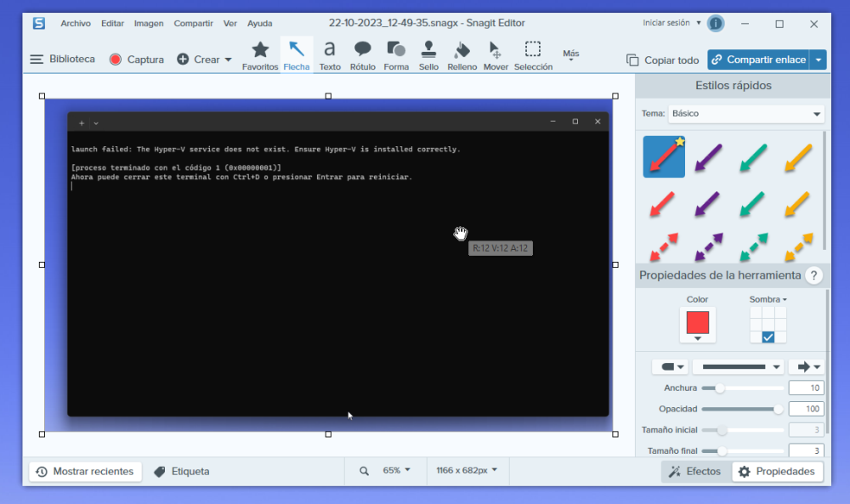Image resolution: width=850 pixels, height=504 pixels.
Task: Click the Crear button
Action: pos(204,59)
